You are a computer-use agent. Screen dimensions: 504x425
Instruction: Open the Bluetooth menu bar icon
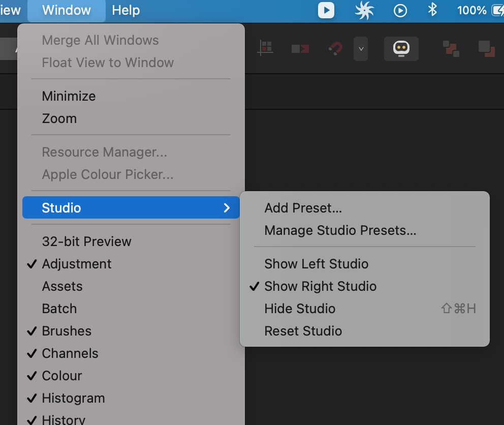[432, 10]
